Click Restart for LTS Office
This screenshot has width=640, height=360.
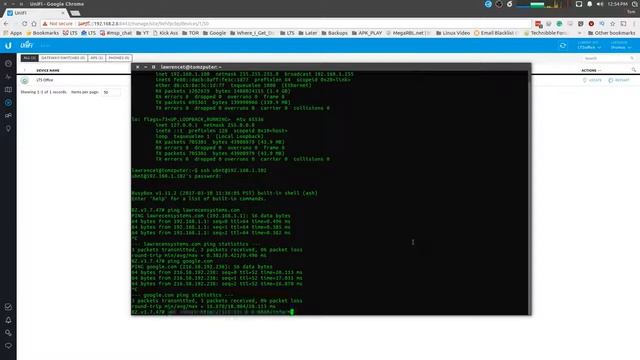[x=619, y=80]
